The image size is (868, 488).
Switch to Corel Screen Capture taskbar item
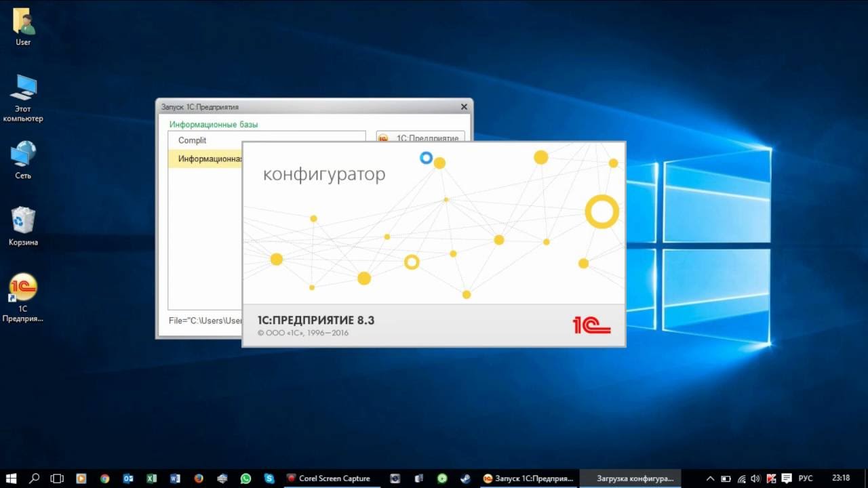pos(328,479)
